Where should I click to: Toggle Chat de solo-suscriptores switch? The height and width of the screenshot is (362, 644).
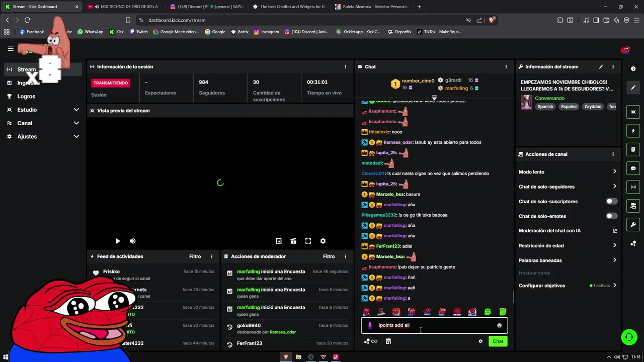tap(611, 201)
